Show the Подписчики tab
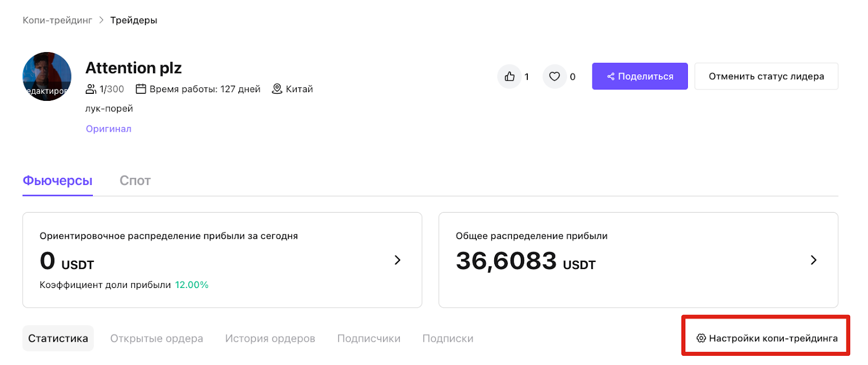The width and height of the screenshot is (868, 365). 369,338
